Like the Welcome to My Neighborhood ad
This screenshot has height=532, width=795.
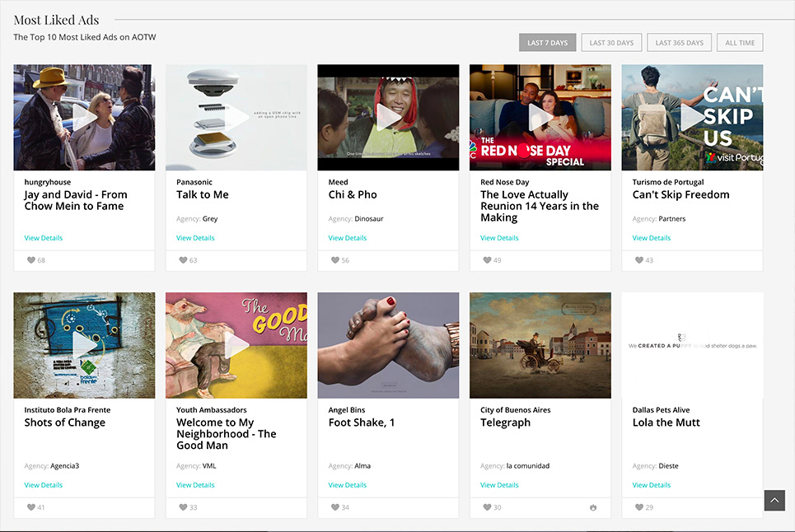click(183, 507)
